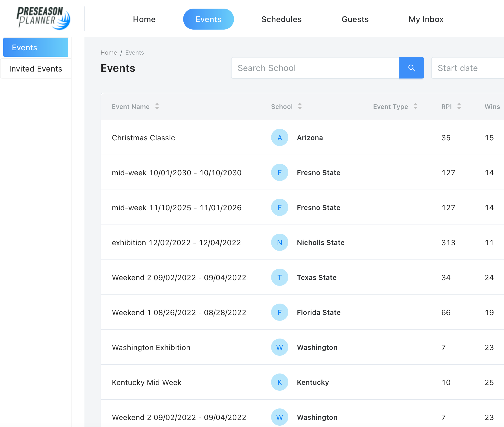Screen dimensions: 504x427
Task: Select the Events top navigation tab
Action: click(x=208, y=19)
